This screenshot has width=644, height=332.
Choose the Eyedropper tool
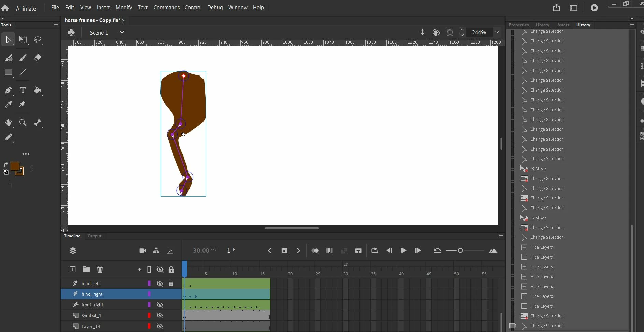(9, 105)
